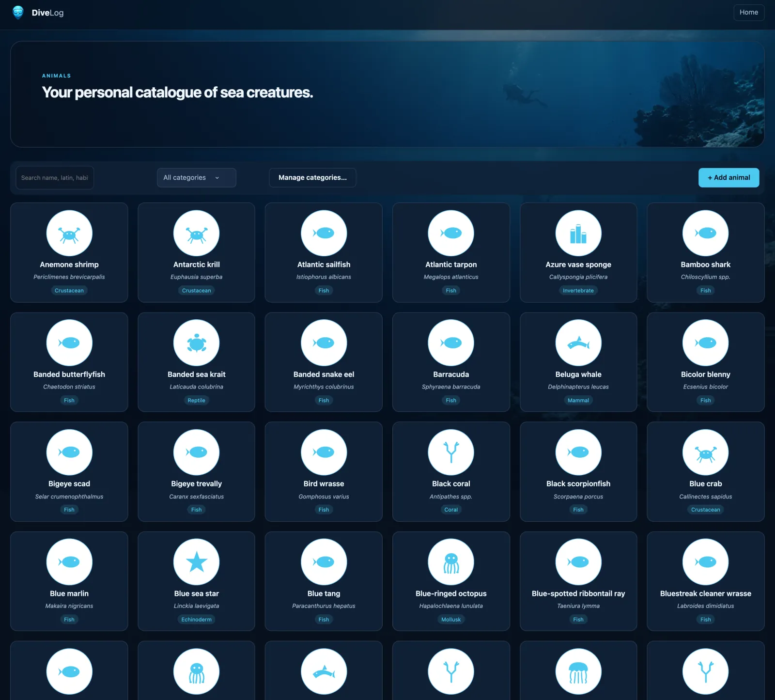
Task: Click the Atlantic sailfish fish icon
Action: click(324, 233)
